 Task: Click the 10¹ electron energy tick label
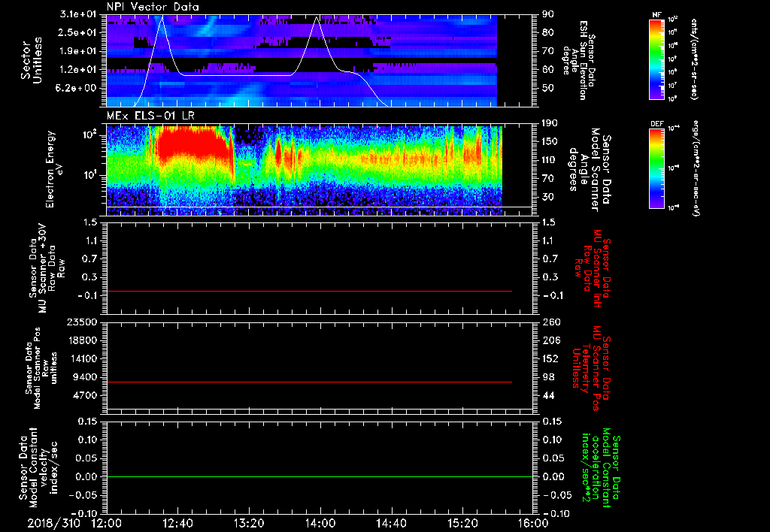[91, 175]
